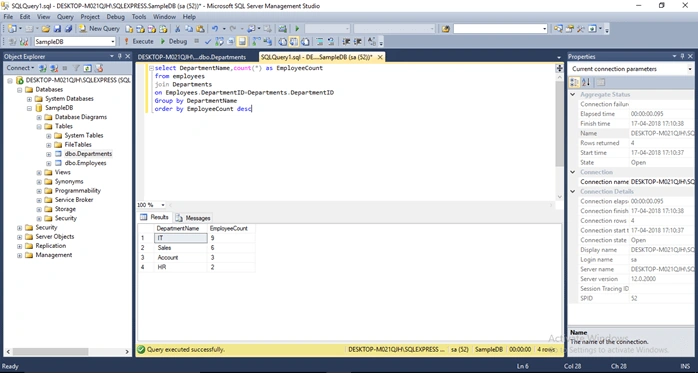Open a Database Engine Query icon
698x373 pixels.
(x=129, y=28)
